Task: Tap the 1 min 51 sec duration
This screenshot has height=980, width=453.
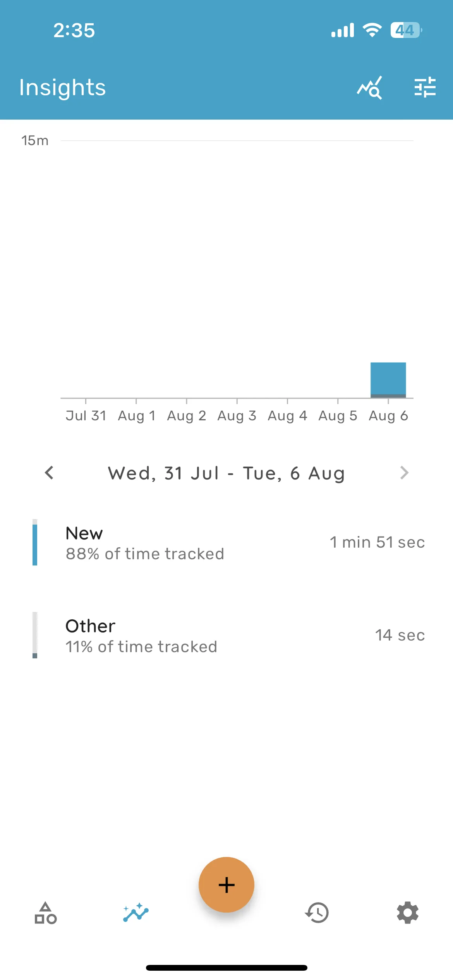Action: [377, 542]
